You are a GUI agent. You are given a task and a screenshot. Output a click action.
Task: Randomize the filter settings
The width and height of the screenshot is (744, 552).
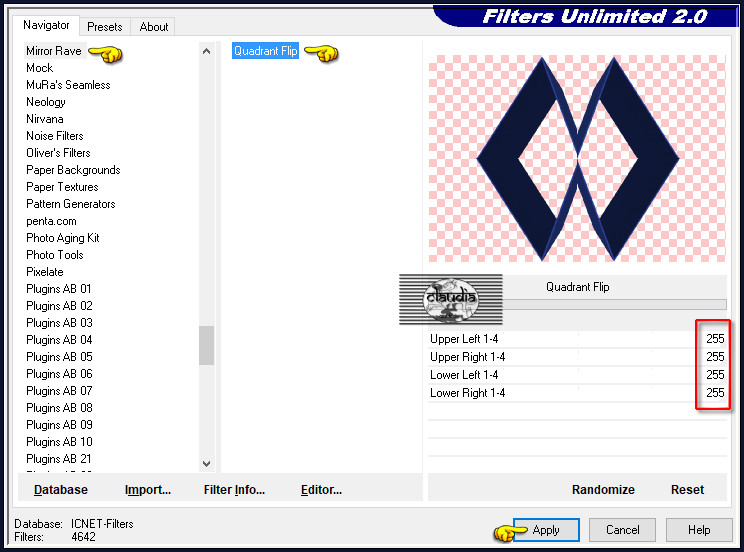(603, 490)
